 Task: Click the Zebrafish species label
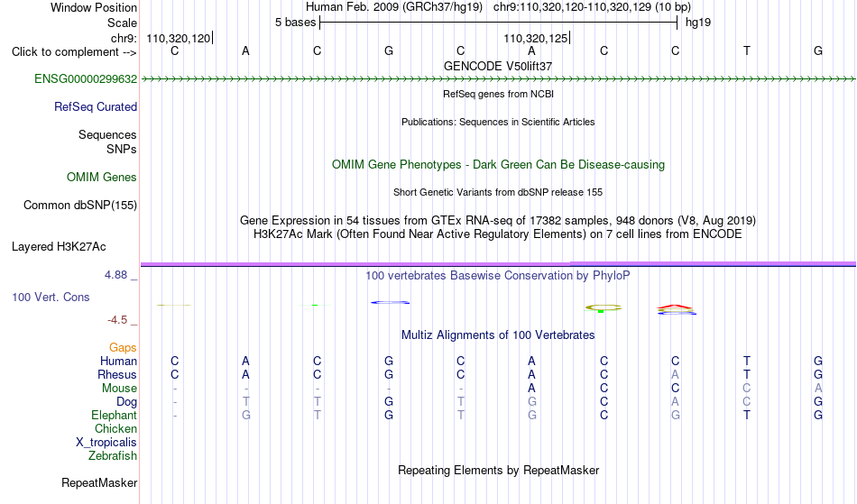(113, 456)
